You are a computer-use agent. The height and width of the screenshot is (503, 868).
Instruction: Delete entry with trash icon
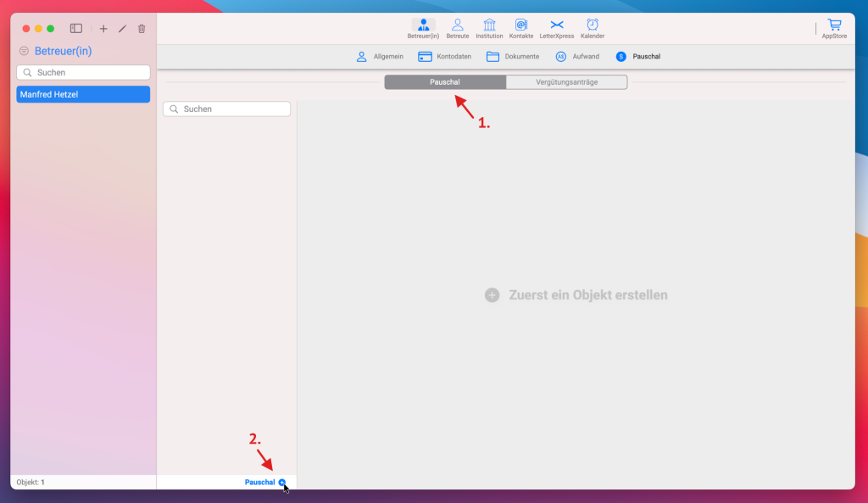pyautogui.click(x=142, y=28)
